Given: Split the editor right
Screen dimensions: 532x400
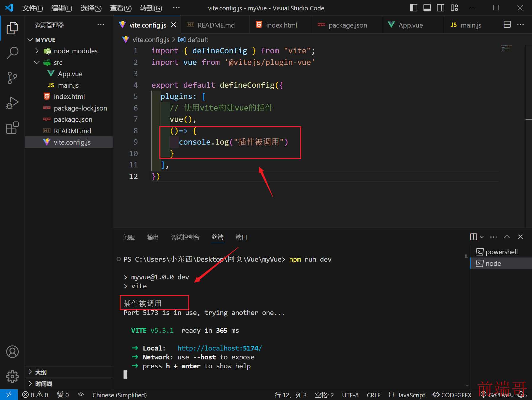Looking at the screenshot, I should coord(507,25).
